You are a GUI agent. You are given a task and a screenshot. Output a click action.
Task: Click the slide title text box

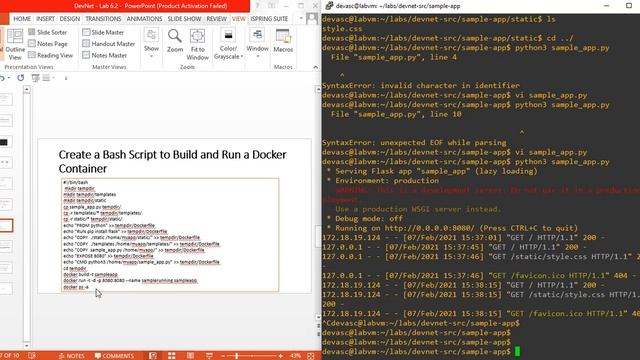(172, 161)
